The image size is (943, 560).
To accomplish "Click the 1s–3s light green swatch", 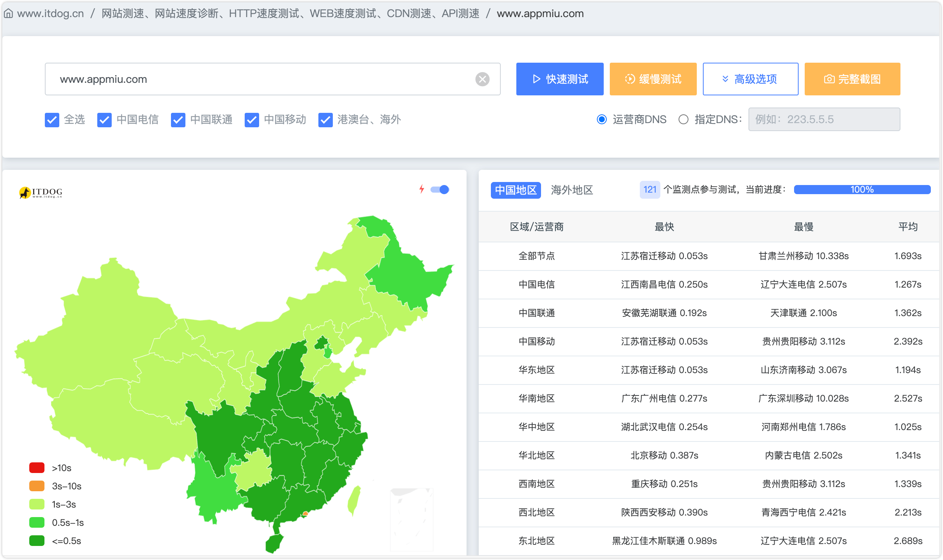I will (37, 504).
